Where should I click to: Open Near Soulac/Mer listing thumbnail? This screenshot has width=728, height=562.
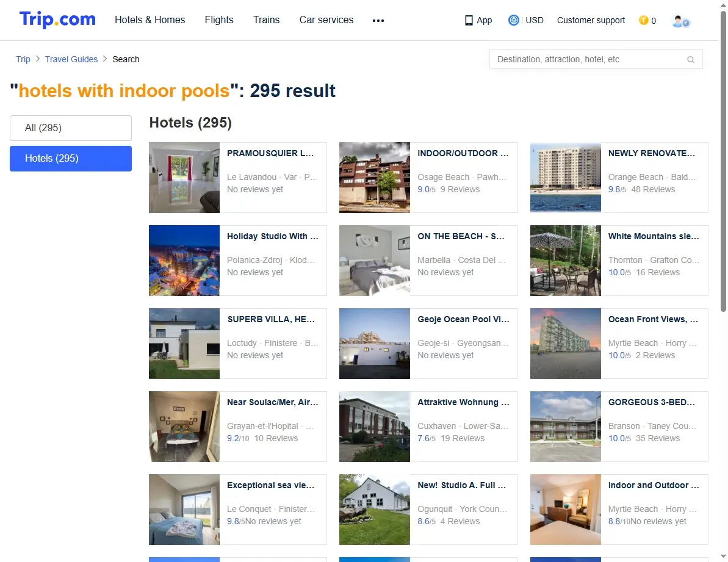pyautogui.click(x=184, y=427)
